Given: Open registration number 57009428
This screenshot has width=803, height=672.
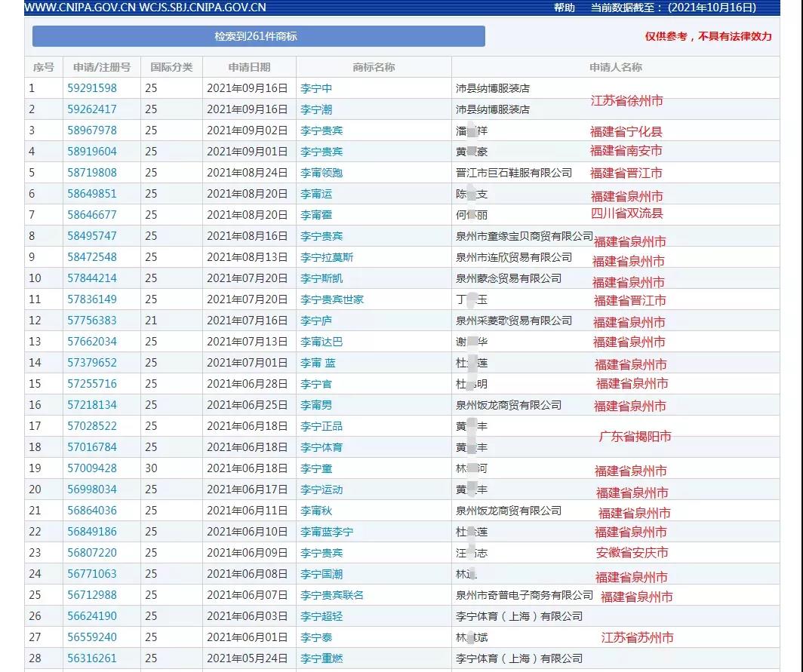Looking at the screenshot, I should coord(92,468).
